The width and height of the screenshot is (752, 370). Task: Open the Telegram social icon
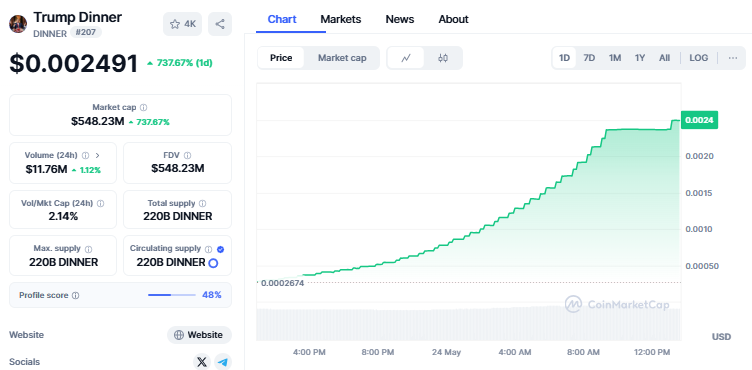222,362
